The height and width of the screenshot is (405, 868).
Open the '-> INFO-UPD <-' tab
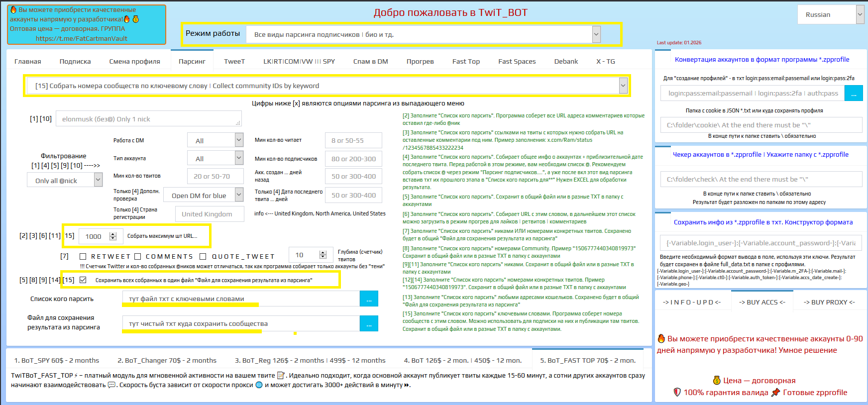coord(692,302)
